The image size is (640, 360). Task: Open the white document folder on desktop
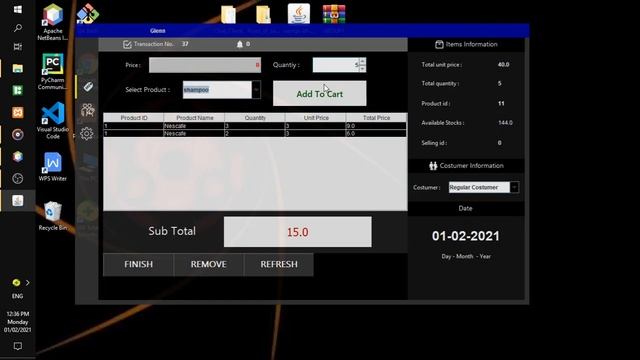[229, 14]
